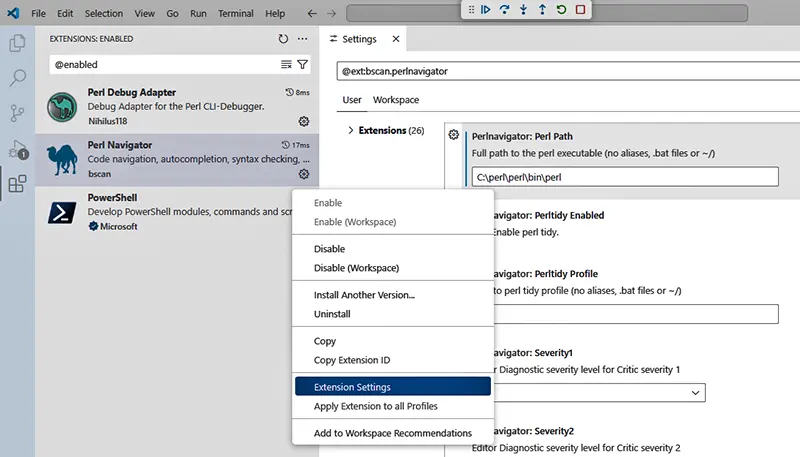800x457 pixels.
Task: Click Perl Debug Adapter 8ms activation time
Action: point(297,92)
